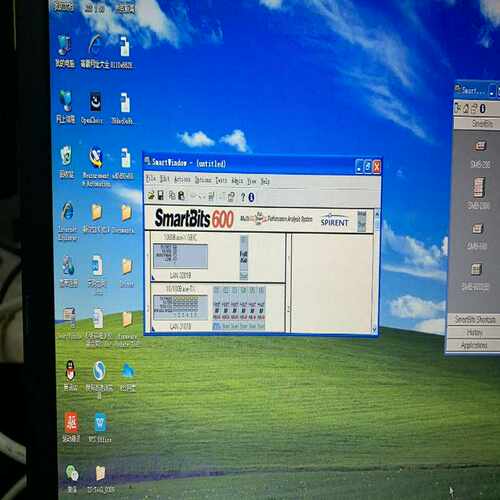Click the LAN-3201B counter display

point(180,256)
